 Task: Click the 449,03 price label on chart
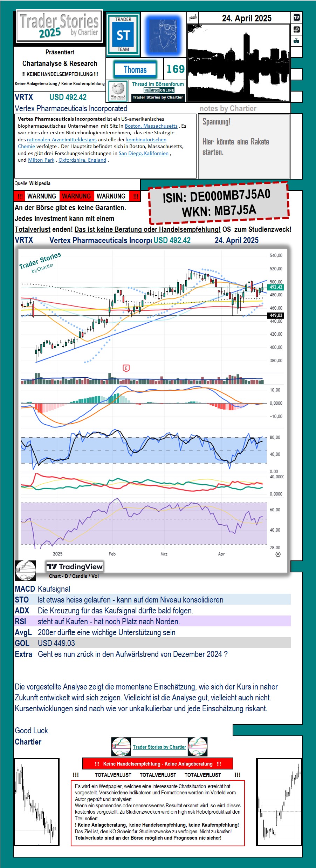click(x=275, y=316)
